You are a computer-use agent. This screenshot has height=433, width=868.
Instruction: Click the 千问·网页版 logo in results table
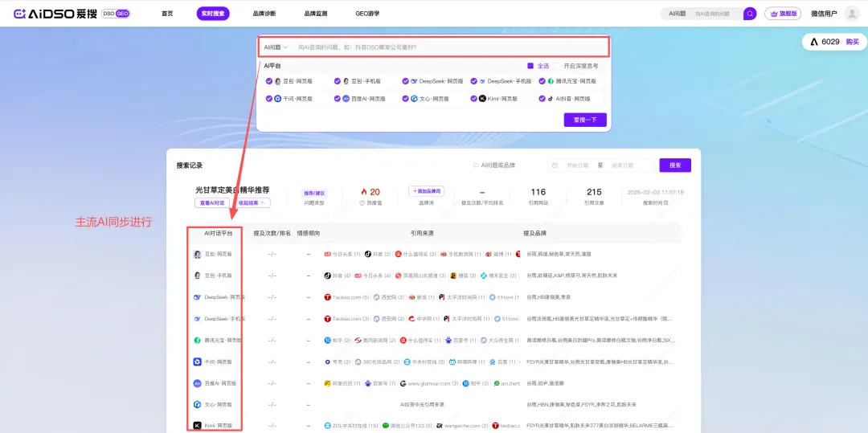[197, 362]
